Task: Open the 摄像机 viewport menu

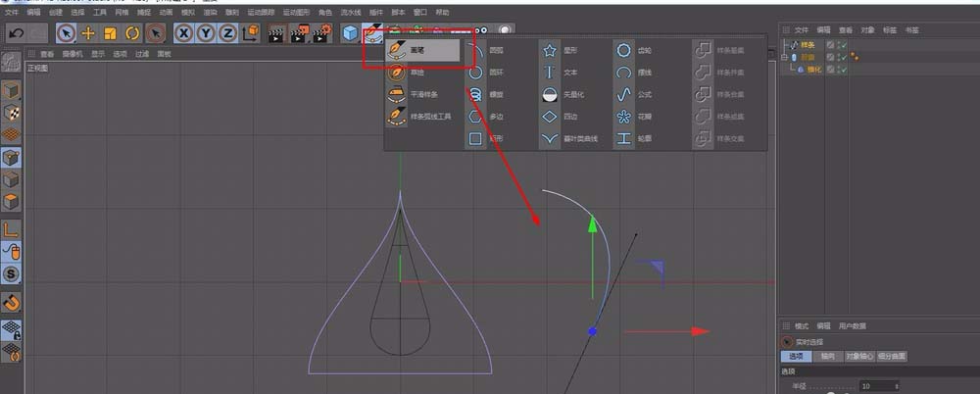Action: (x=73, y=54)
